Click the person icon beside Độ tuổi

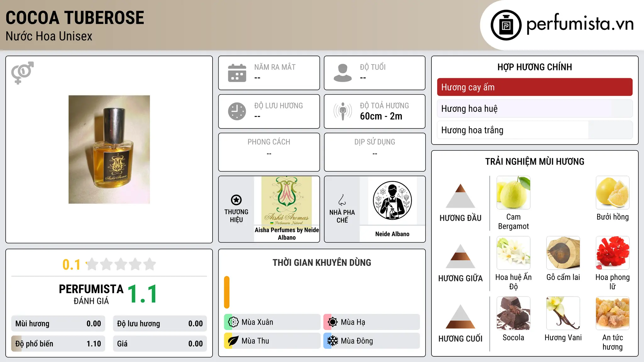pos(342,73)
